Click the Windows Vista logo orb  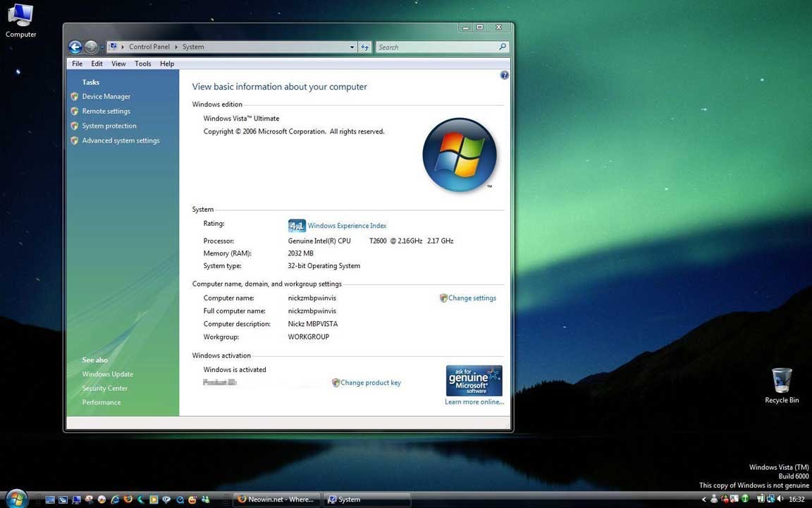460,155
